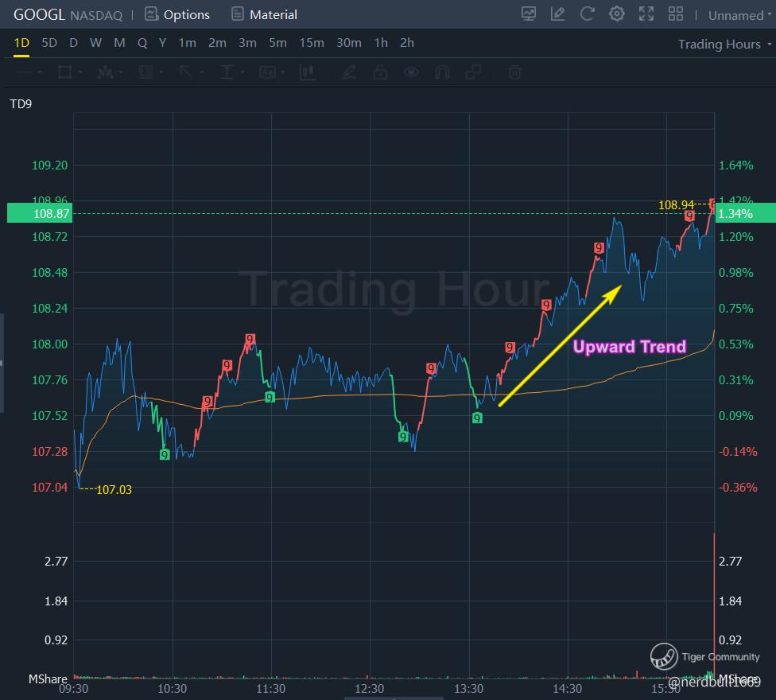
Task: Open the chart monitor view icon
Action: [x=529, y=14]
